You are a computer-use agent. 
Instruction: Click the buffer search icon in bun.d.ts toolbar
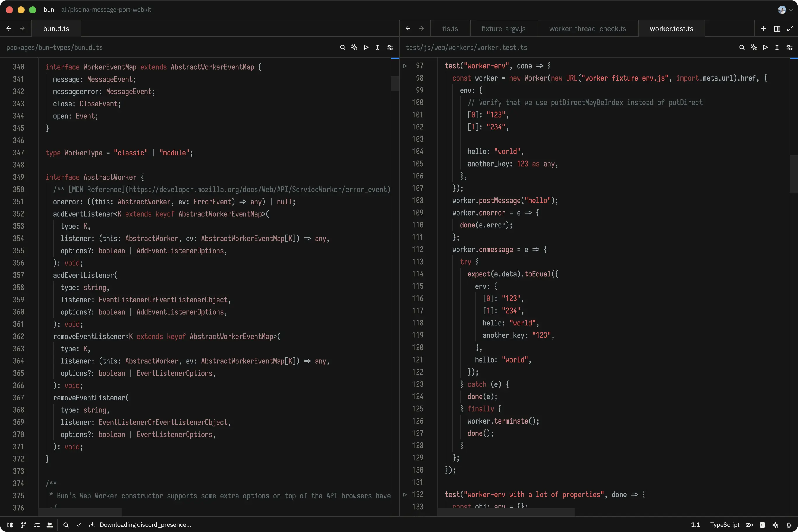coord(342,47)
